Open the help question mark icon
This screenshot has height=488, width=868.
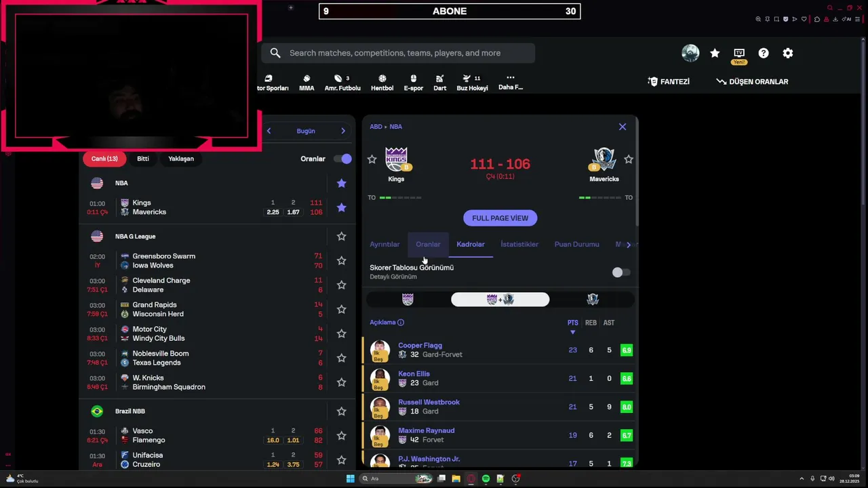tap(764, 53)
